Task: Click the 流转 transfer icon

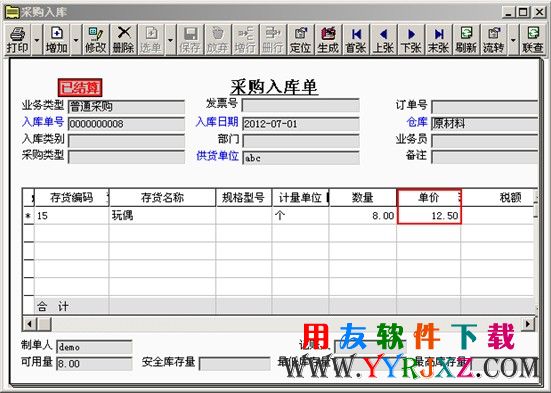Action: point(494,40)
